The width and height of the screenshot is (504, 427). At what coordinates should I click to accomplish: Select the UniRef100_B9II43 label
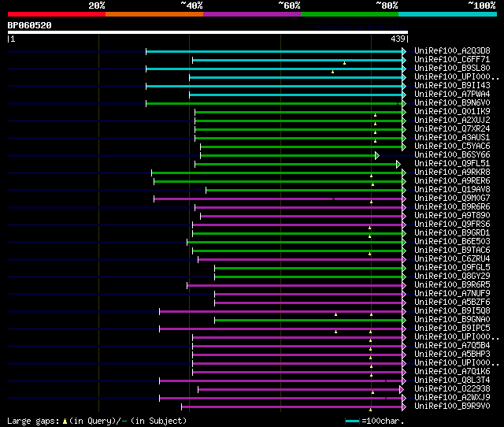[x=452, y=86]
